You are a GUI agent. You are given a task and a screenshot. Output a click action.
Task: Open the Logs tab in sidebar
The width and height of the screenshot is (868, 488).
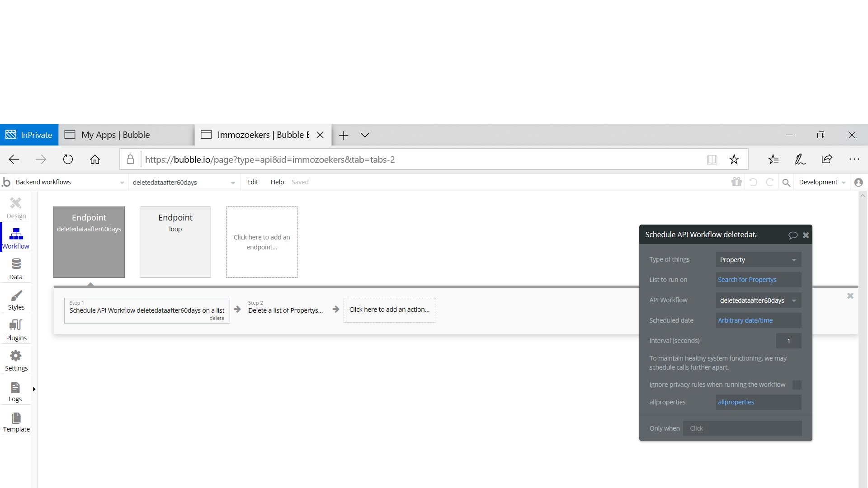coord(16,391)
